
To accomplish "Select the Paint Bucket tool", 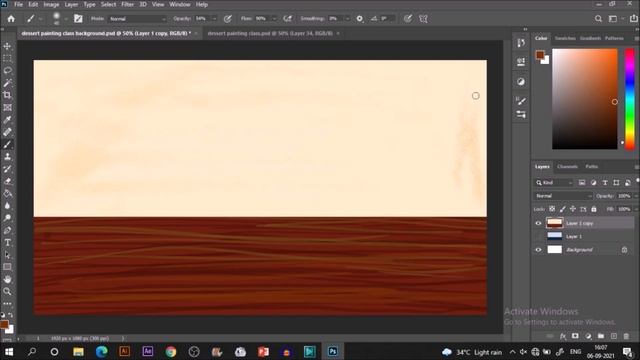I will pyautogui.click(x=7, y=193).
